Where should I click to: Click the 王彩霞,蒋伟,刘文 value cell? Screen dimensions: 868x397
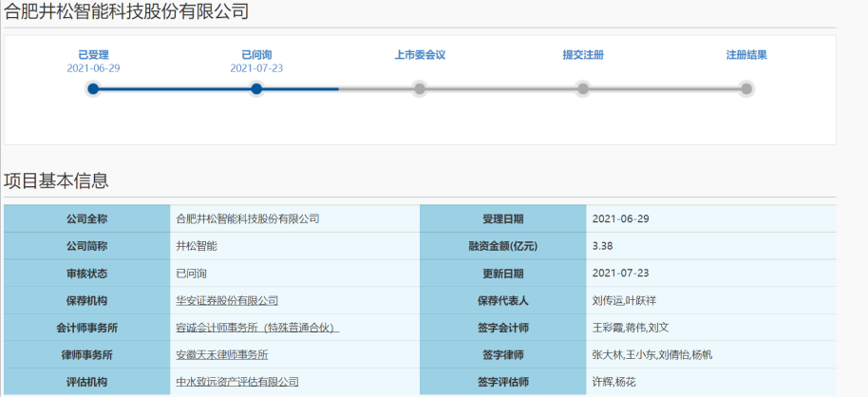pos(711,328)
